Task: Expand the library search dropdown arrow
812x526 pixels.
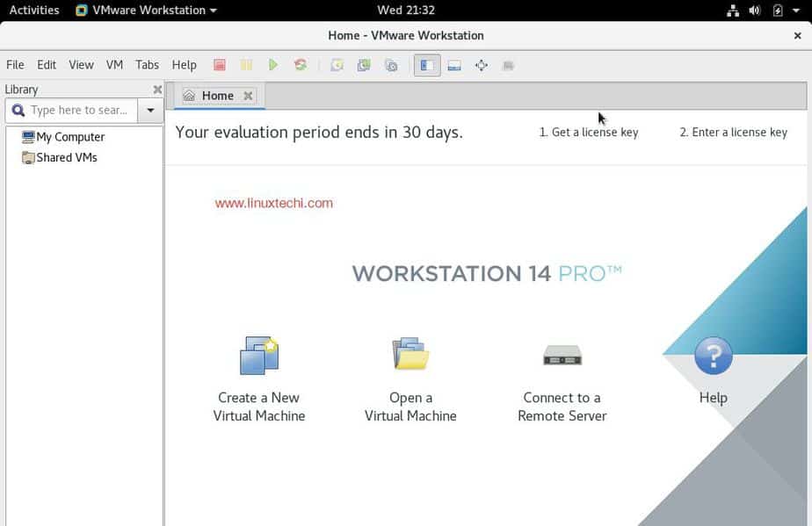Action: coord(150,111)
